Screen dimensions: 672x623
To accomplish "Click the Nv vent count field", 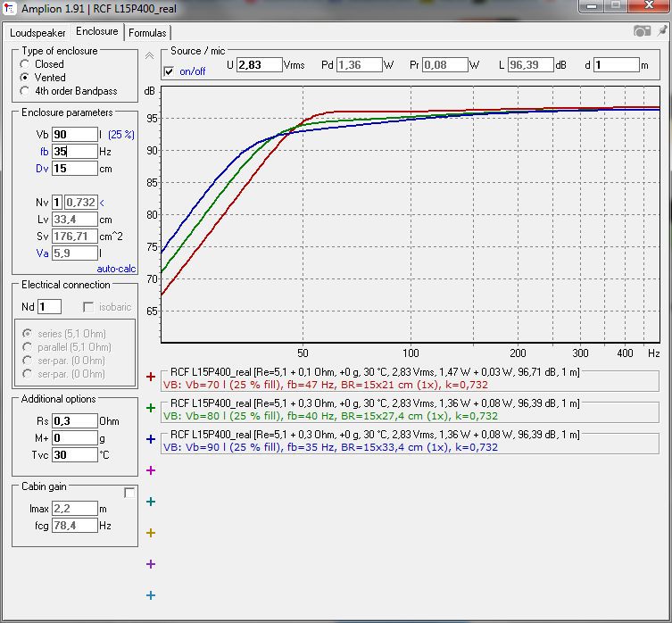I will pos(57,202).
